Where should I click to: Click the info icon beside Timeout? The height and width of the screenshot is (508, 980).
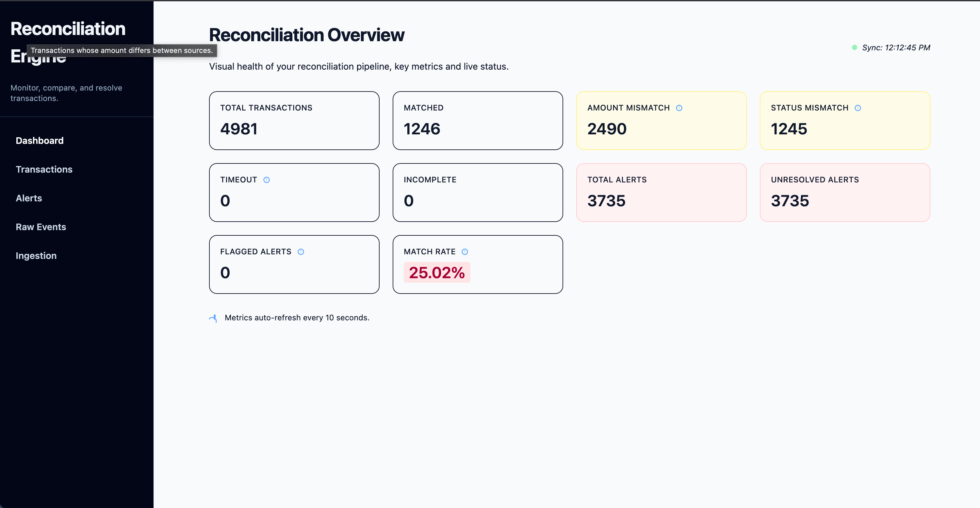coord(266,180)
